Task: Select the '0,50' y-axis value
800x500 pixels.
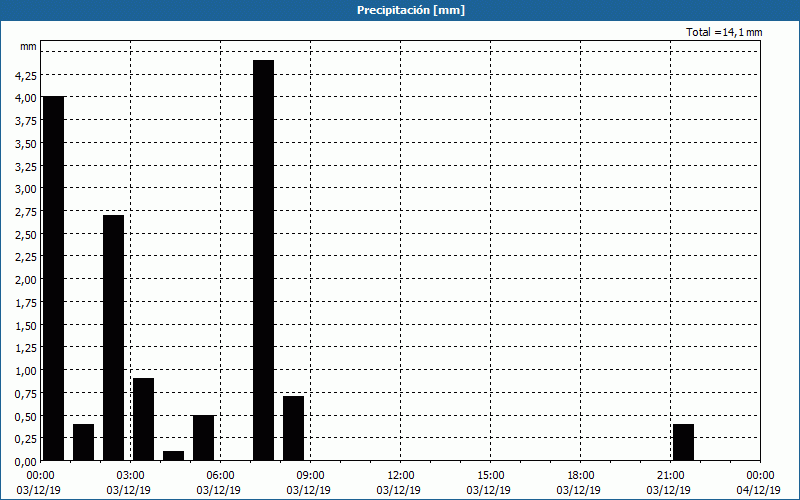Action: point(26,416)
